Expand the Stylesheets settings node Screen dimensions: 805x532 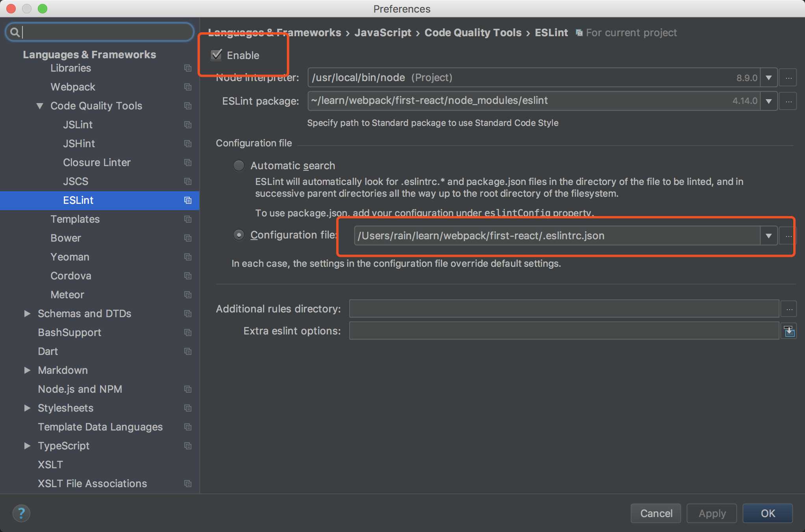27,408
